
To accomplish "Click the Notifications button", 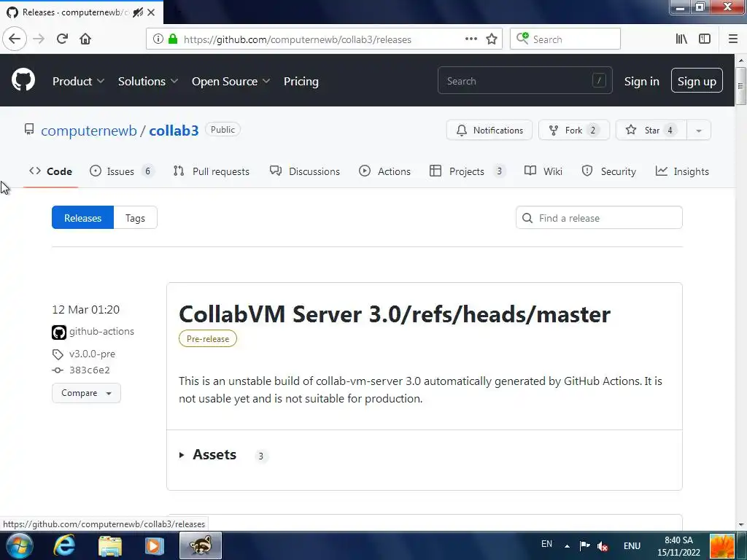I will [489, 131].
